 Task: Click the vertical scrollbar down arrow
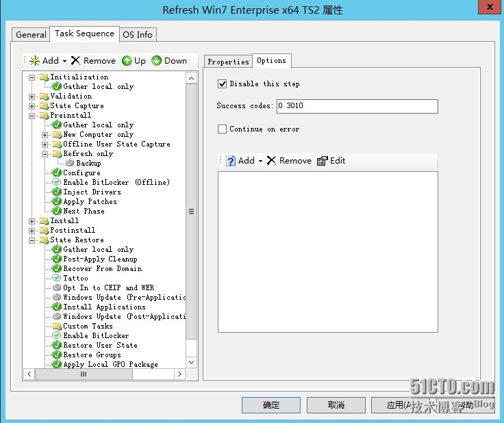click(191, 362)
